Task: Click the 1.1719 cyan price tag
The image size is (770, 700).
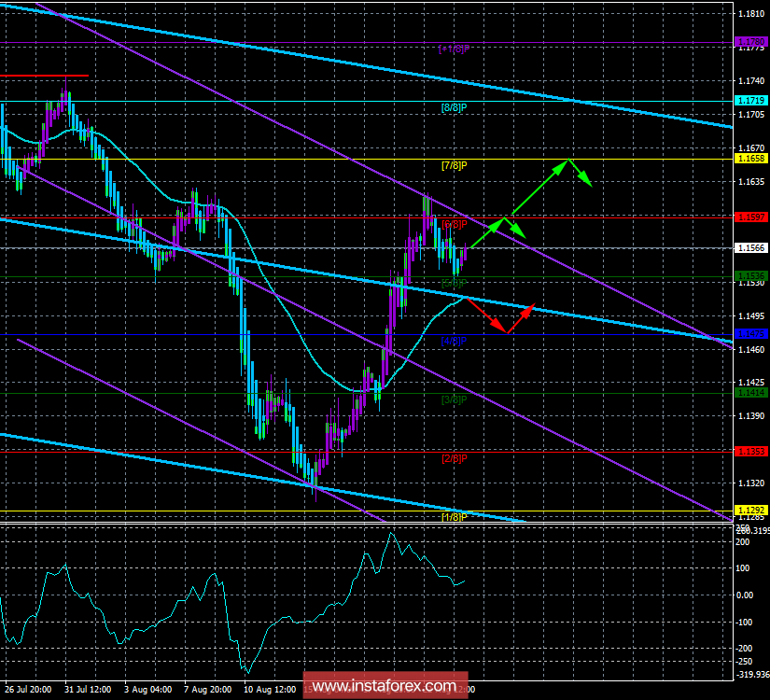Action: click(750, 101)
